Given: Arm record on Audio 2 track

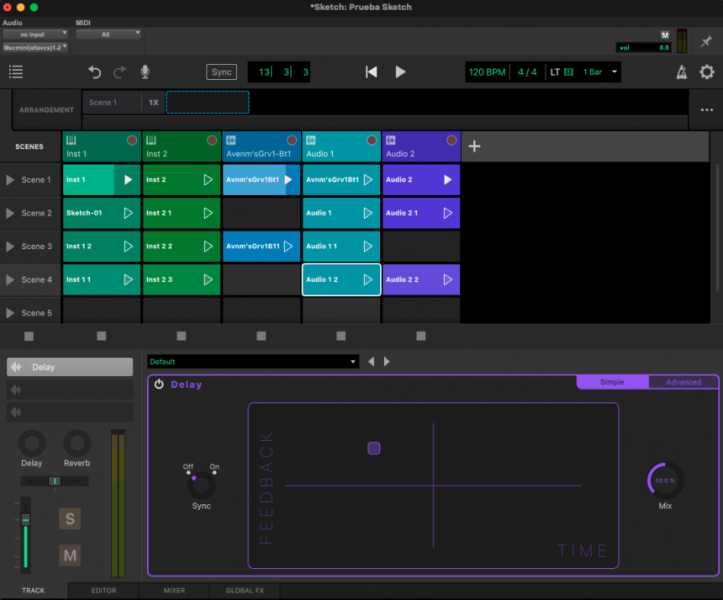Looking at the screenshot, I should [451, 140].
